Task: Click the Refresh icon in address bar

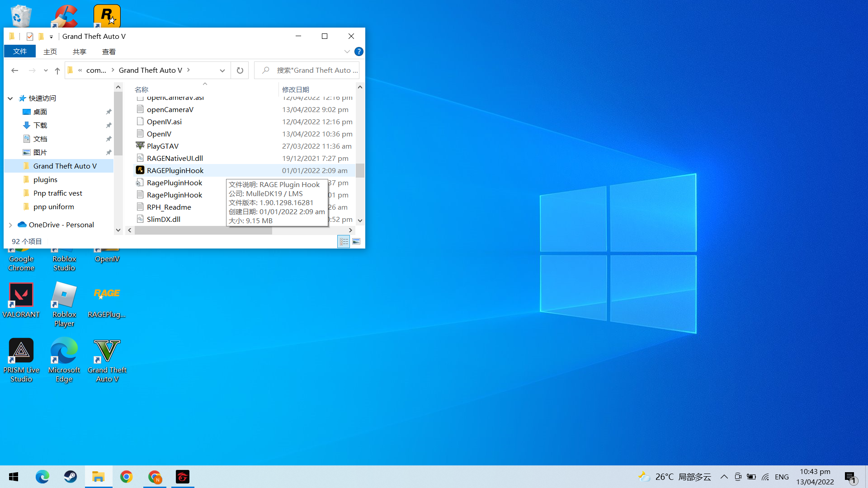Action: click(x=240, y=70)
